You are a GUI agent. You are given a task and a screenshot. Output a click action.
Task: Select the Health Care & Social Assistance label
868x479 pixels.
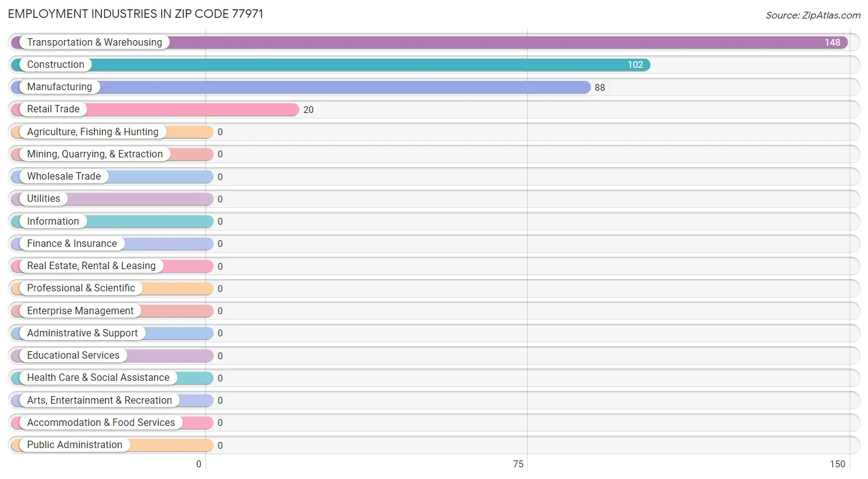click(98, 378)
